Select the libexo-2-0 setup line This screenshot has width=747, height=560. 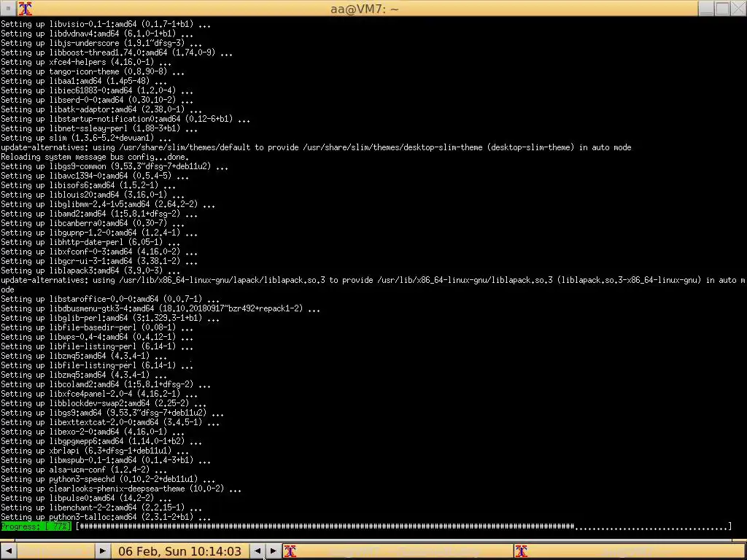(93, 432)
